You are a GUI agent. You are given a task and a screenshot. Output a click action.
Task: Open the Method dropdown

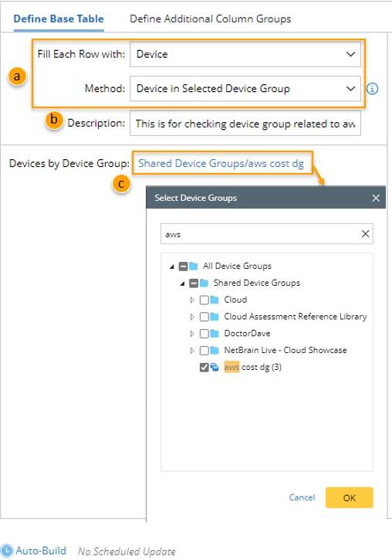tap(245, 89)
